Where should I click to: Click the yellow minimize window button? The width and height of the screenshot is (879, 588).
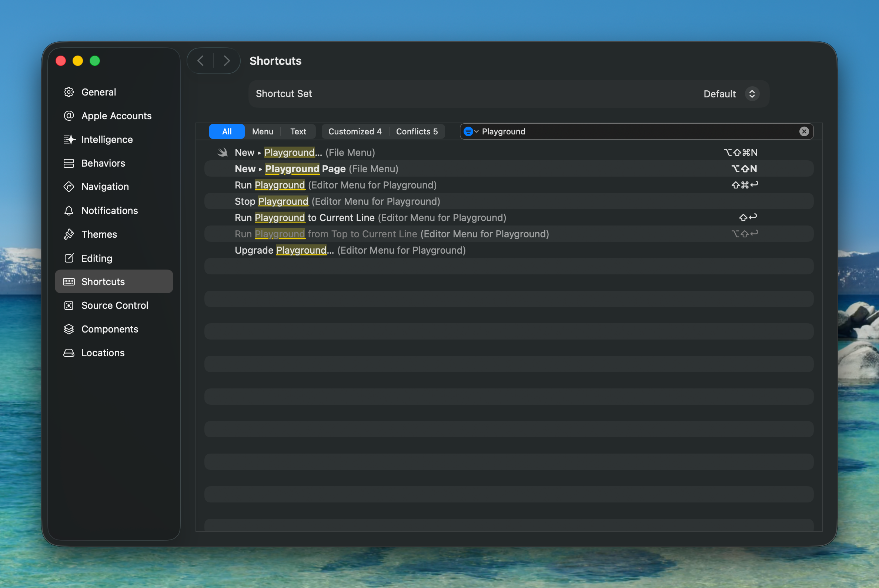78,61
